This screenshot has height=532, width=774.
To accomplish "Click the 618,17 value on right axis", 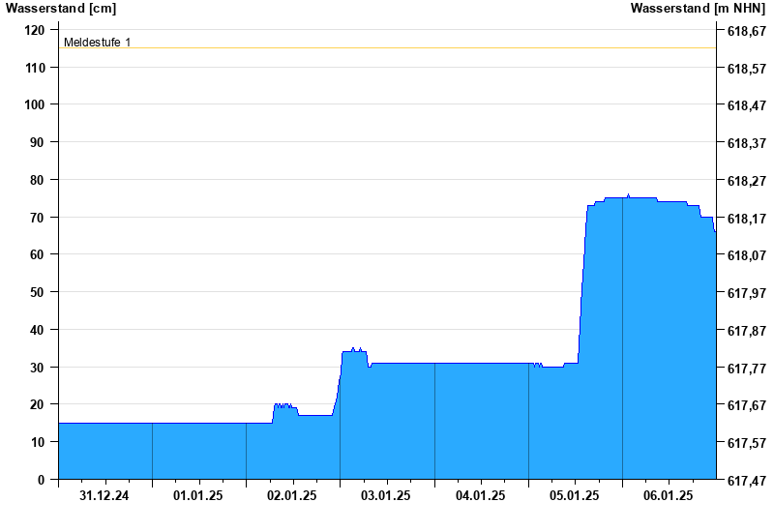I will pyautogui.click(x=745, y=219).
